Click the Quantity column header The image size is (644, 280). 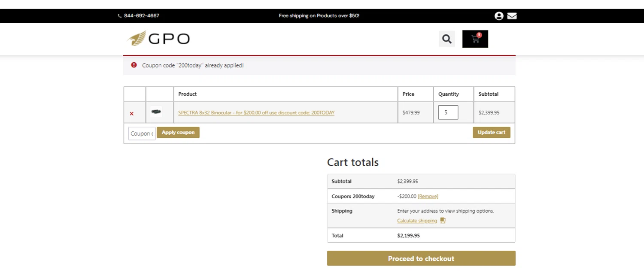point(449,94)
